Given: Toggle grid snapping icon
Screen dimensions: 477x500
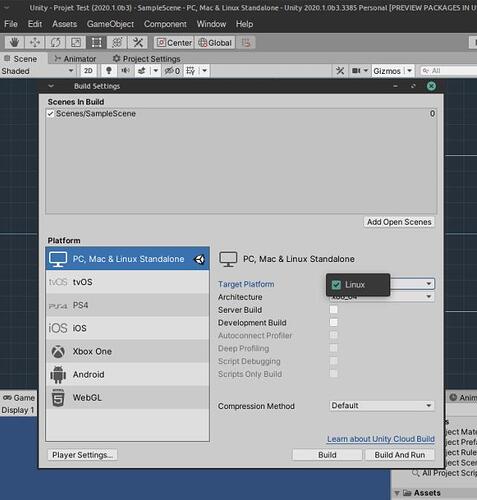Looking at the screenshot, I should 246,43.
